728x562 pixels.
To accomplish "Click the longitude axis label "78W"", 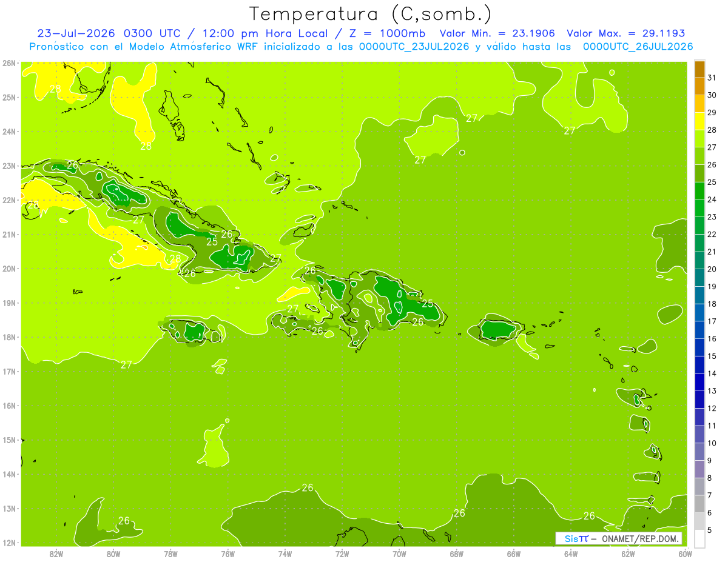I will coord(170,554).
